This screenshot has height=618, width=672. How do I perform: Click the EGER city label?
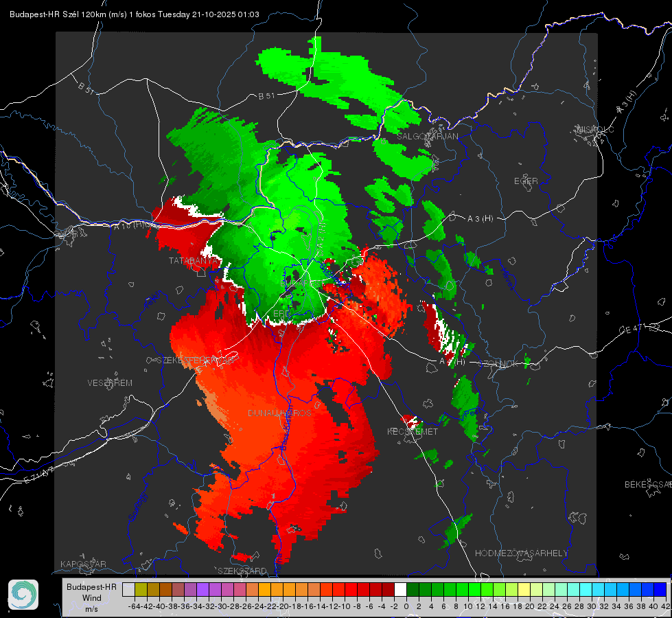coord(526,181)
